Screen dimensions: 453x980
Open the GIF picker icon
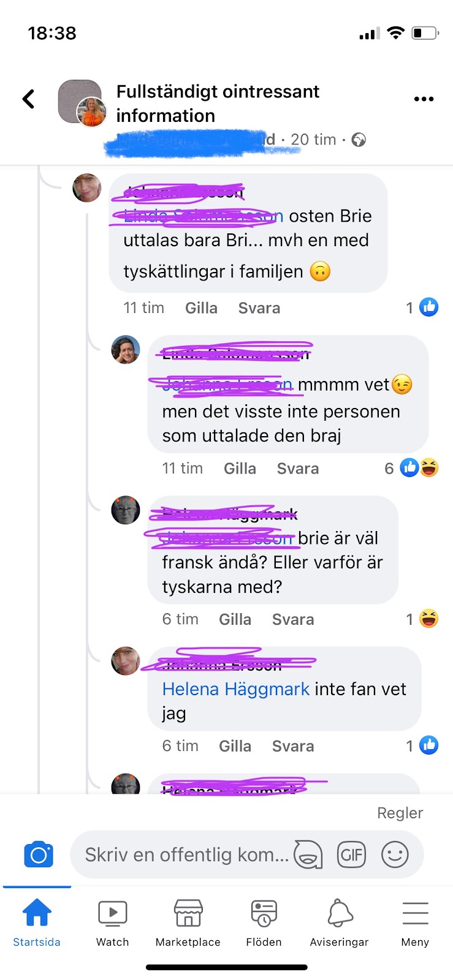tap(352, 854)
